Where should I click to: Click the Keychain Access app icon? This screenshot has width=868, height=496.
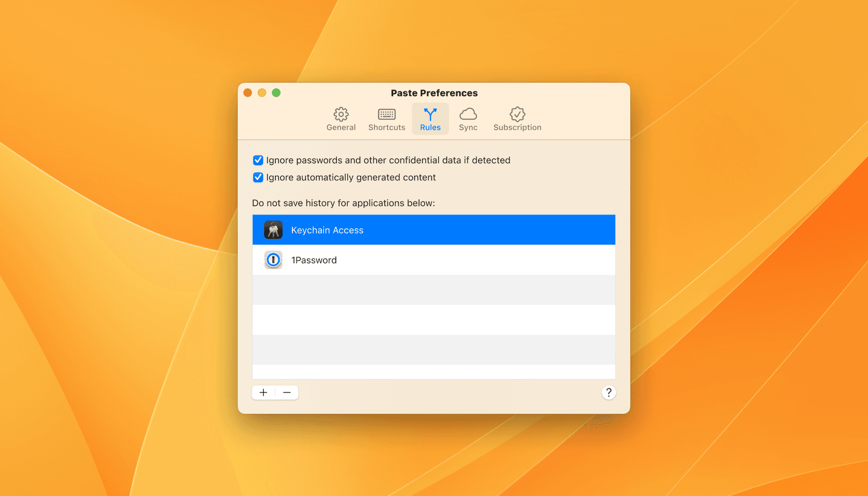pos(273,230)
